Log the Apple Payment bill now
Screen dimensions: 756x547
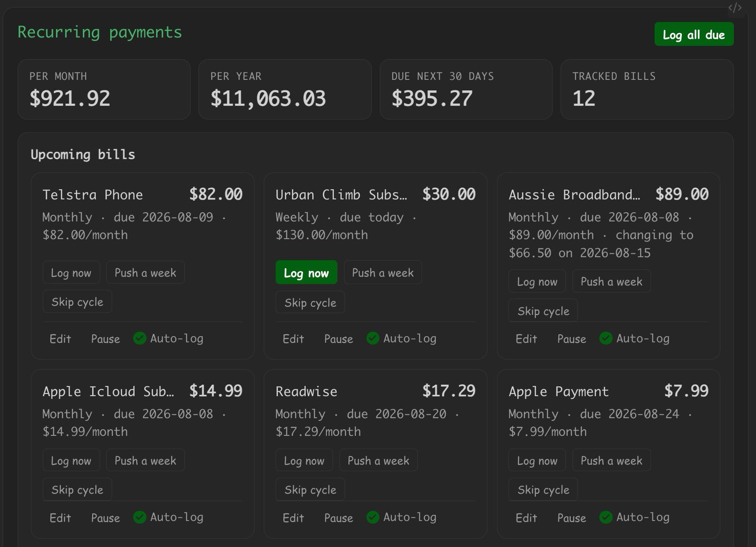point(537,460)
